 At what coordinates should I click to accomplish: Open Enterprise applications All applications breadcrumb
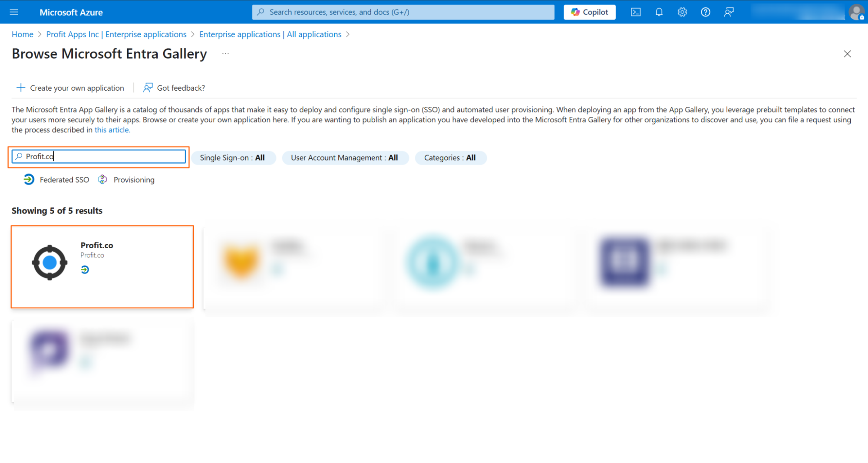270,34
